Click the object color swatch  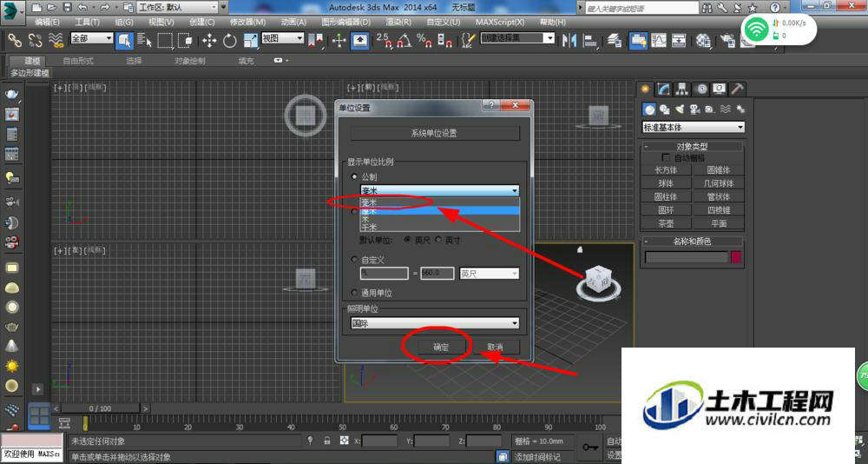point(736,257)
